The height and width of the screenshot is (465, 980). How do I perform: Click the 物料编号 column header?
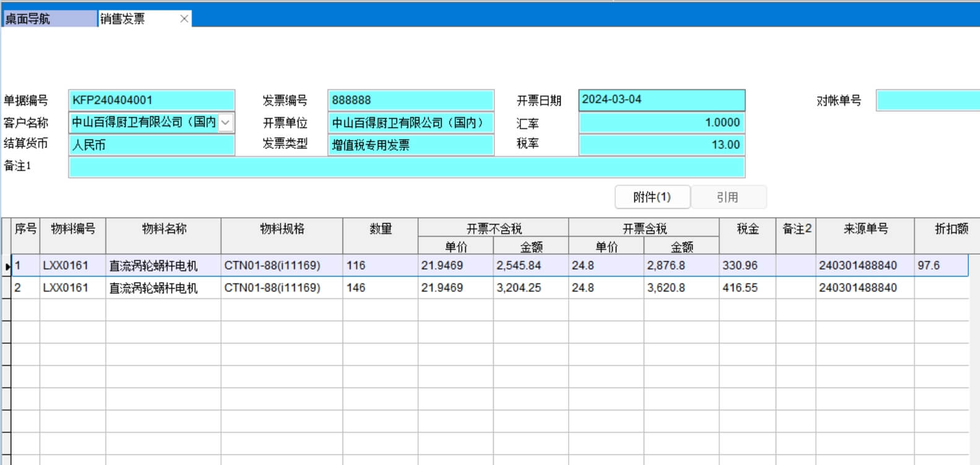tap(73, 229)
